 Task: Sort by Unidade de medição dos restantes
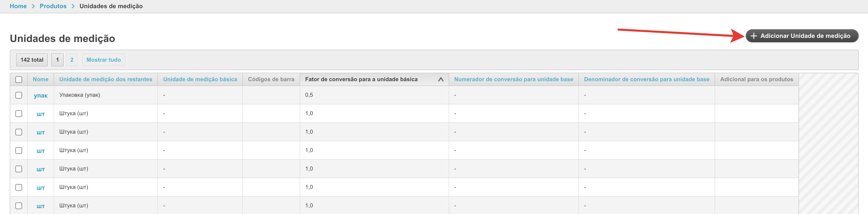click(106, 79)
